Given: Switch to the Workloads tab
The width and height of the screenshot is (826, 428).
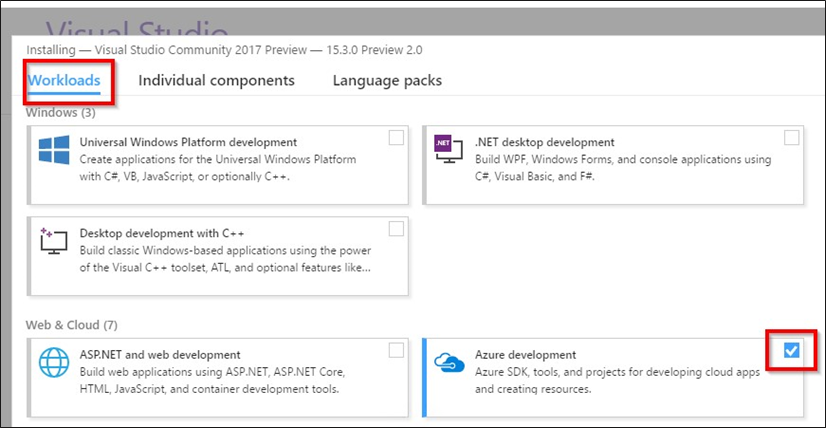Looking at the screenshot, I should pyautogui.click(x=65, y=80).
